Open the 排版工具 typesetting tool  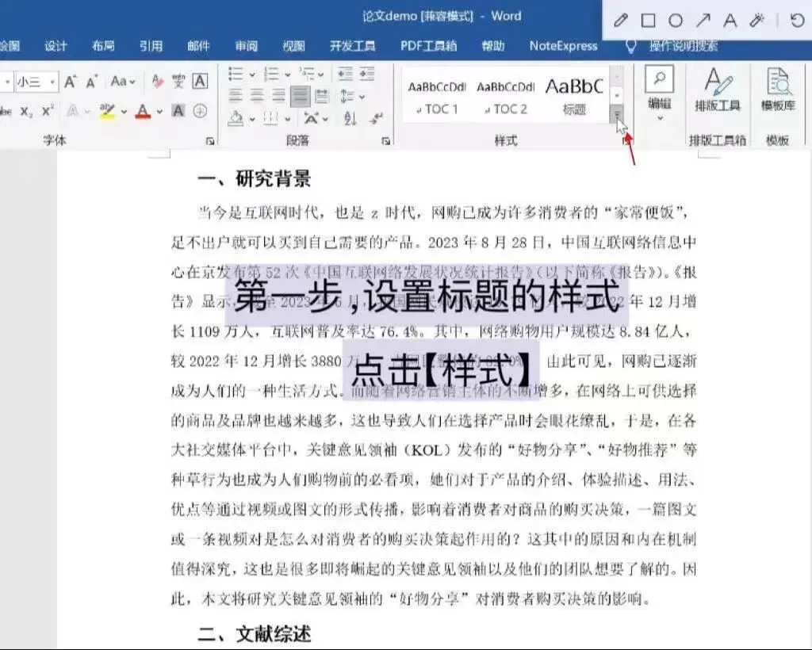tap(718, 91)
